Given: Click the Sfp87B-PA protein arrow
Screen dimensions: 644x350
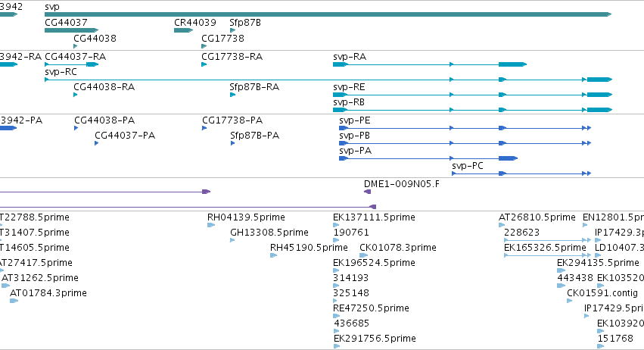Looking at the screenshot, I should pos(233,143).
